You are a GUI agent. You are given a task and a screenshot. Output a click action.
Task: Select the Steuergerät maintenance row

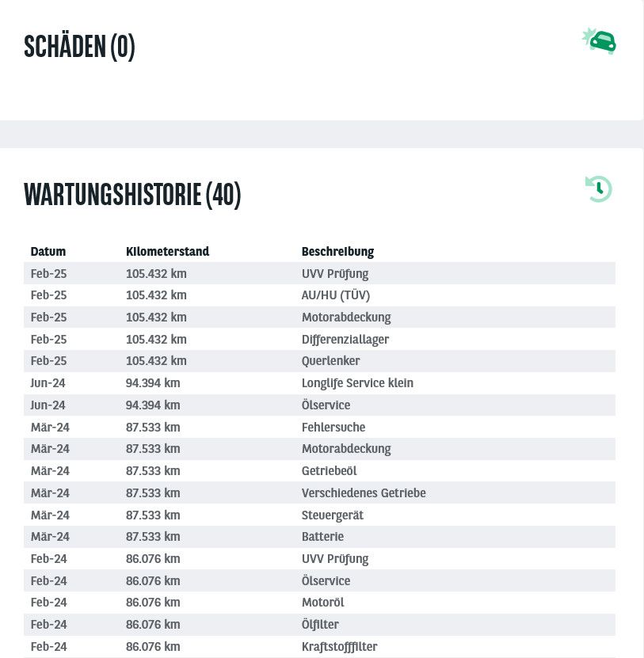(319, 515)
